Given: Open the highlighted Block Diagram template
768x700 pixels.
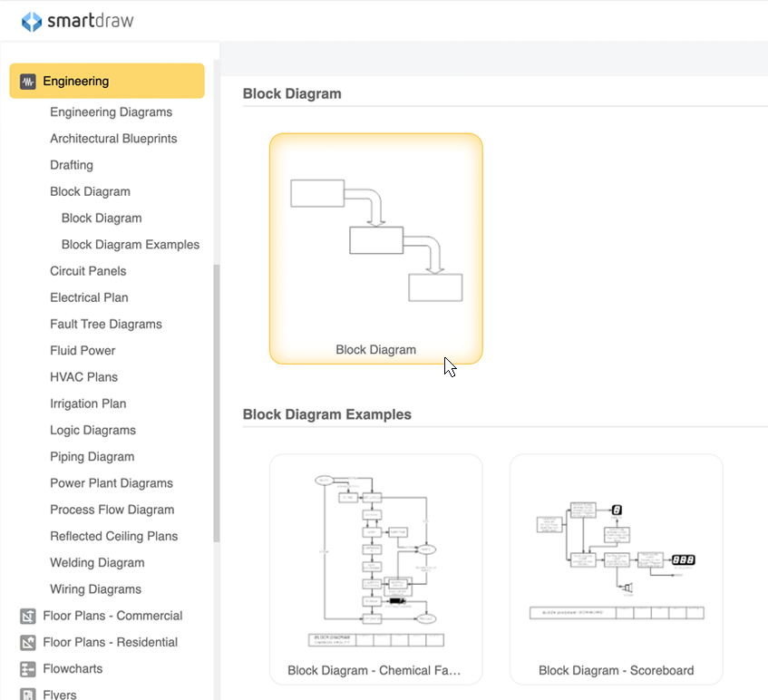Looking at the screenshot, I should pyautogui.click(x=376, y=248).
